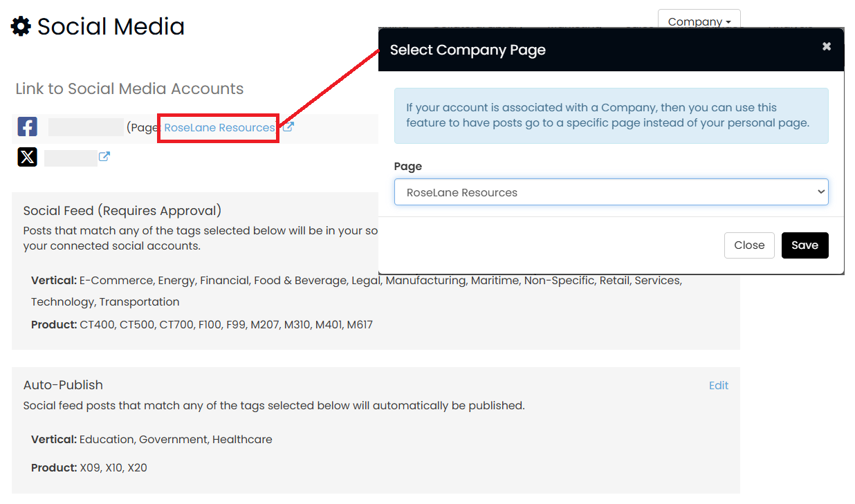Click the X (Twitter) logo icon
Image resolution: width=855 pixels, height=504 pixels.
pyautogui.click(x=27, y=157)
